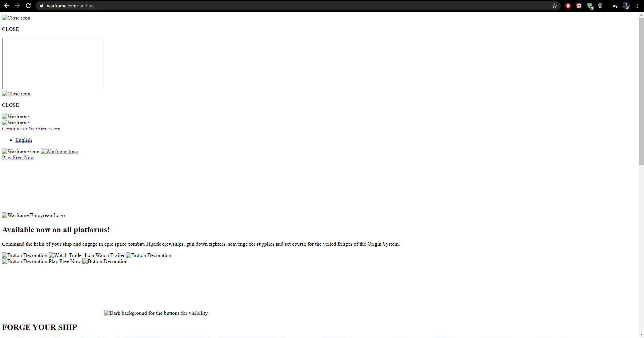Click the vertical page scrollbar thumb

tap(641, 91)
